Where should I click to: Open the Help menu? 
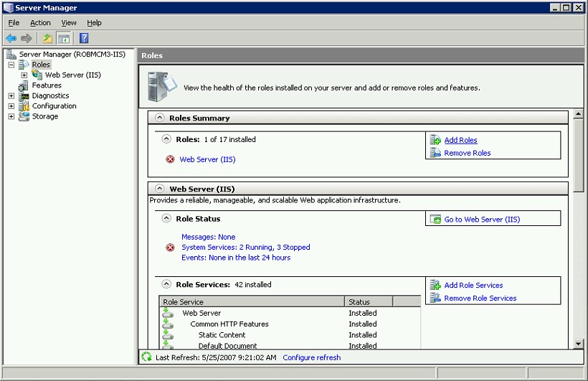click(x=94, y=23)
